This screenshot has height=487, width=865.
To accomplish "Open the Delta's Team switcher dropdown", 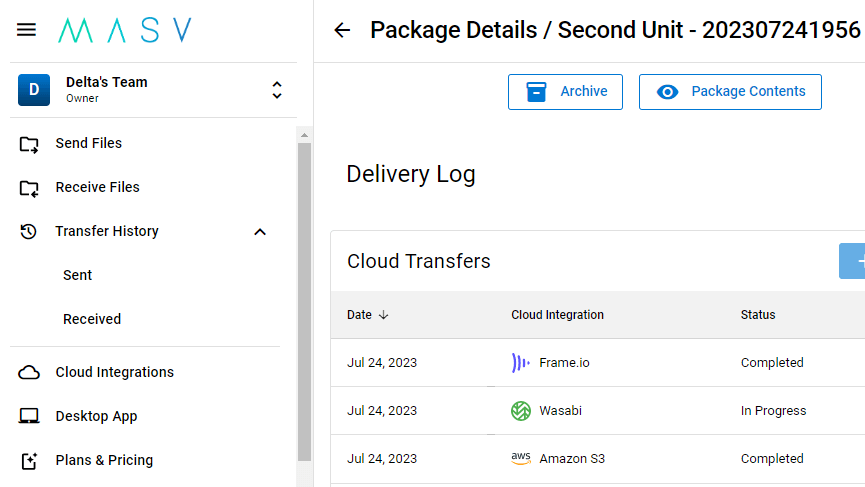I will coord(277,90).
